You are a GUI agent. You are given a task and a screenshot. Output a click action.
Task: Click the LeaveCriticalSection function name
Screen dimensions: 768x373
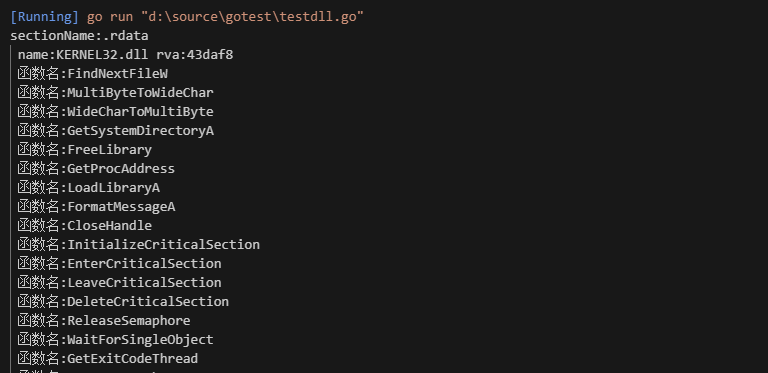(x=144, y=283)
